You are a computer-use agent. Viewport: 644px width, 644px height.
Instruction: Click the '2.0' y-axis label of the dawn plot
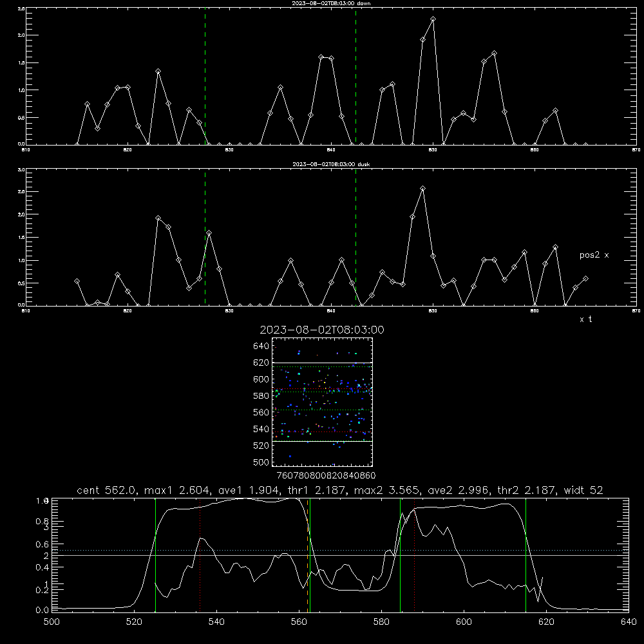tap(22, 35)
